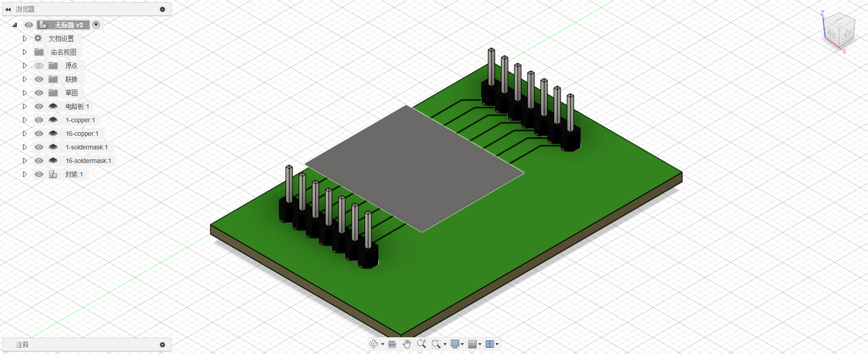This screenshot has width=868, height=354.
Task: Click the 浏览器 panel minus button
Action: [x=162, y=9]
